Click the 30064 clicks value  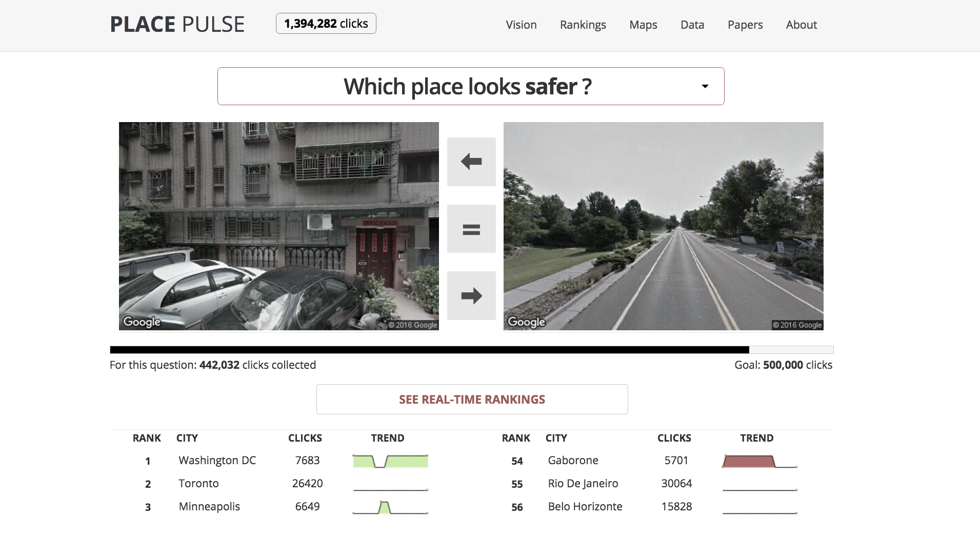[x=676, y=483]
